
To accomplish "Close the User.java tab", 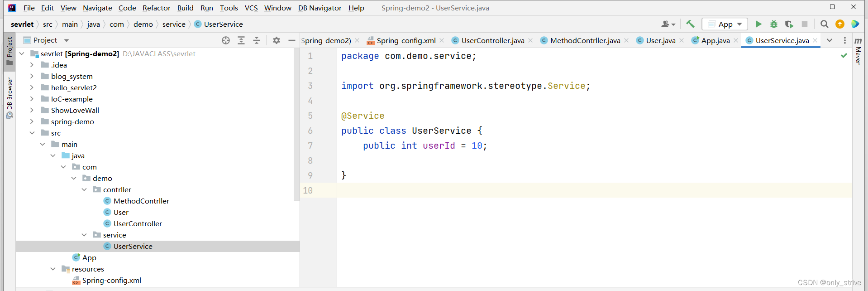I will [x=682, y=40].
